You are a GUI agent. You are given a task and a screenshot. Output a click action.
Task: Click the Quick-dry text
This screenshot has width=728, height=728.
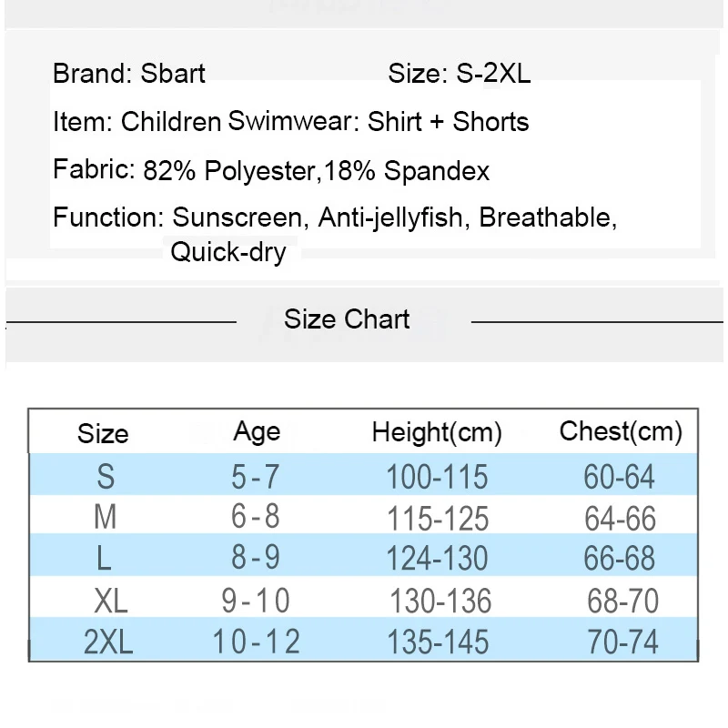[x=228, y=253]
